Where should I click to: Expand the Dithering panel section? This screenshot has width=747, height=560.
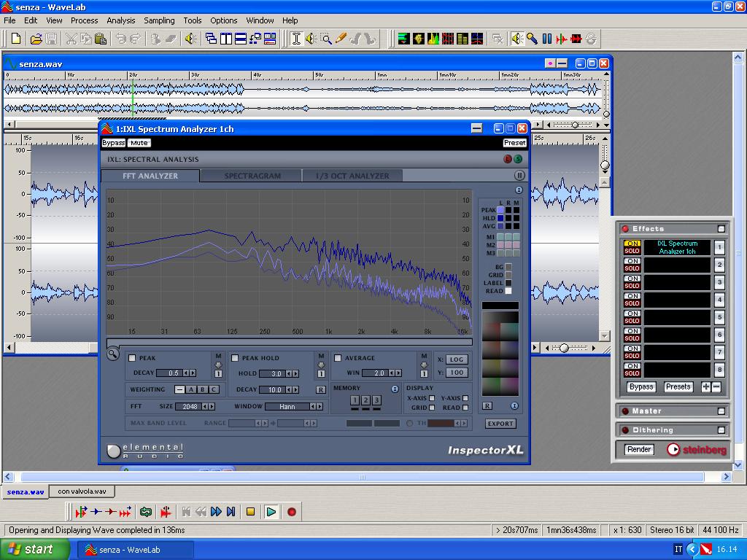coord(721,430)
